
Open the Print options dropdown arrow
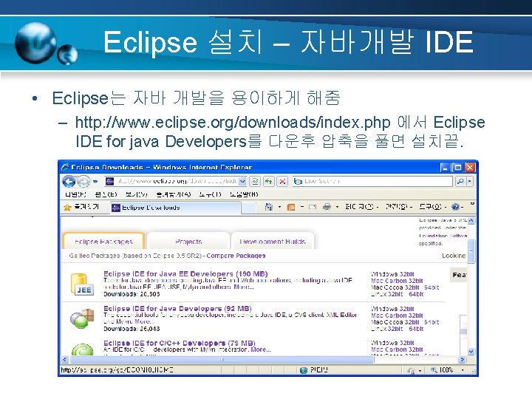(337, 207)
